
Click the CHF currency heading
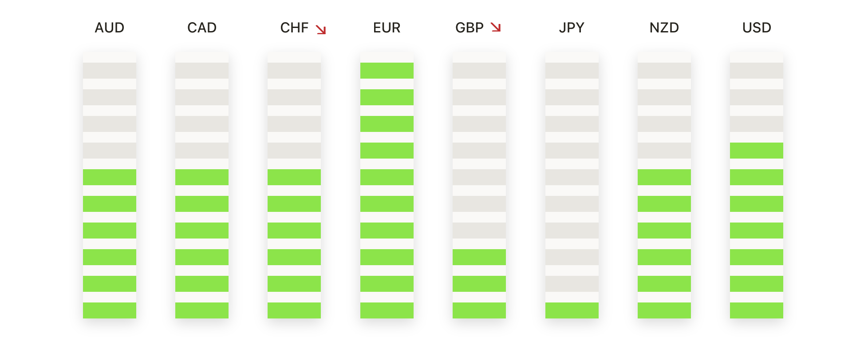coord(294,28)
